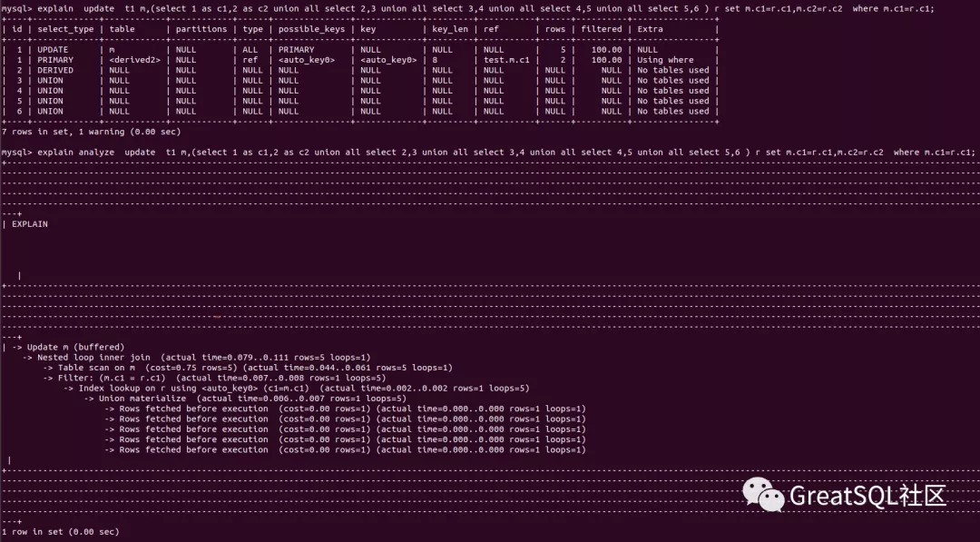
Task: Click the 'possible_keys' column header
Action: tap(311, 29)
